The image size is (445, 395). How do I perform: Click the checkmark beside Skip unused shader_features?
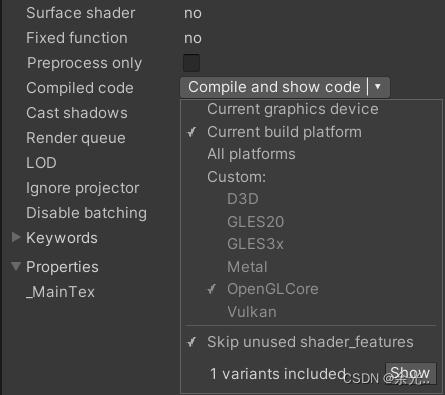point(192,342)
